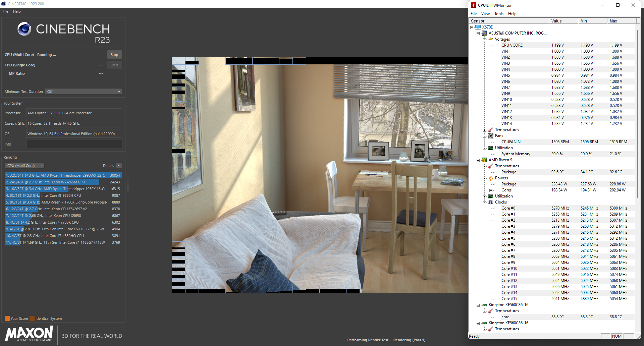Image resolution: width=644 pixels, height=346 pixels.
Task: Open HWMonitor Tools menu
Action: point(499,14)
